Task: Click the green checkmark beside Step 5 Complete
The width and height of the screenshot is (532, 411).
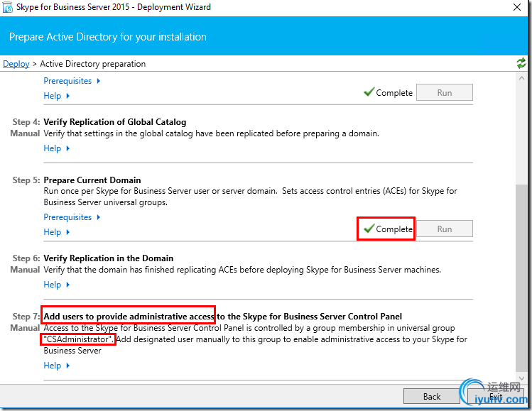Action: [x=369, y=229]
